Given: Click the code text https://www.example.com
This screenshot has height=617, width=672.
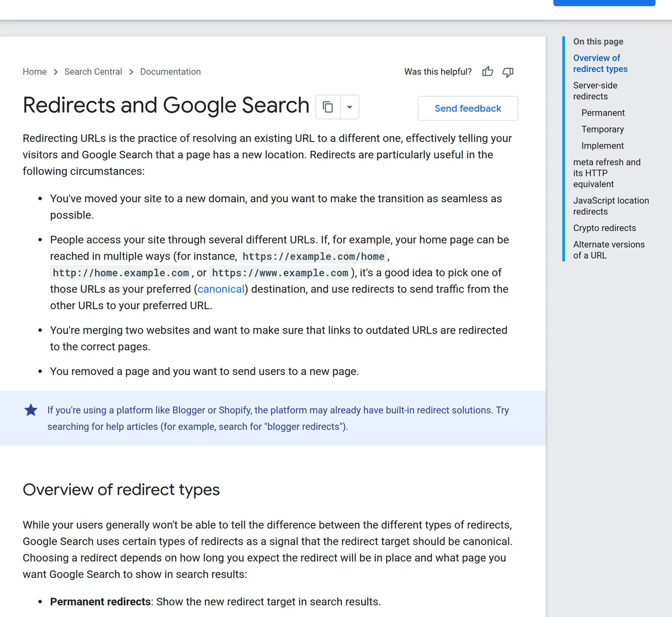Looking at the screenshot, I should (280, 273).
